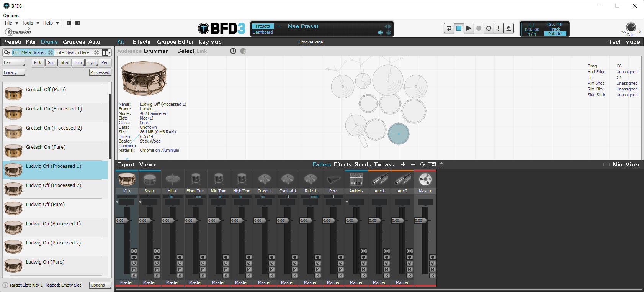This screenshot has width=644, height=292.
Task: Toggle the metronome icon
Action: pos(508,28)
